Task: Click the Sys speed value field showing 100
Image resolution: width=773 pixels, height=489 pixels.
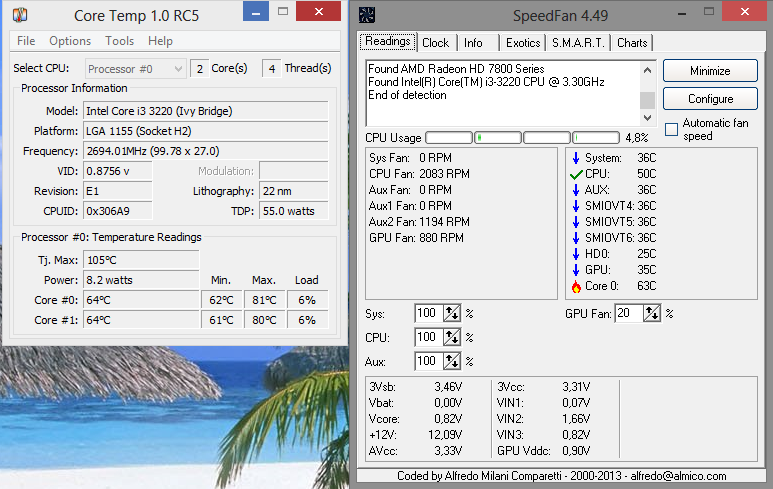Action: (x=429, y=314)
